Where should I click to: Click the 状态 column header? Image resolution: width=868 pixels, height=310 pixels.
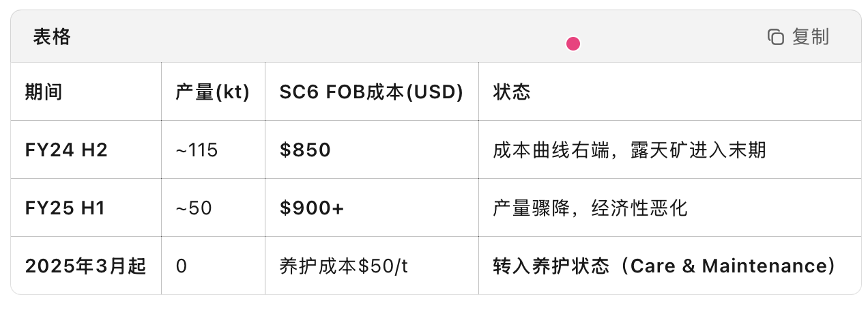pyautogui.click(x=512, y=92)
